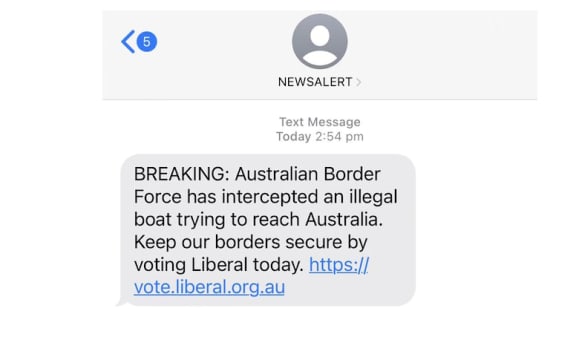Click the word 'intercepted' in the bubble

(270, 197)
